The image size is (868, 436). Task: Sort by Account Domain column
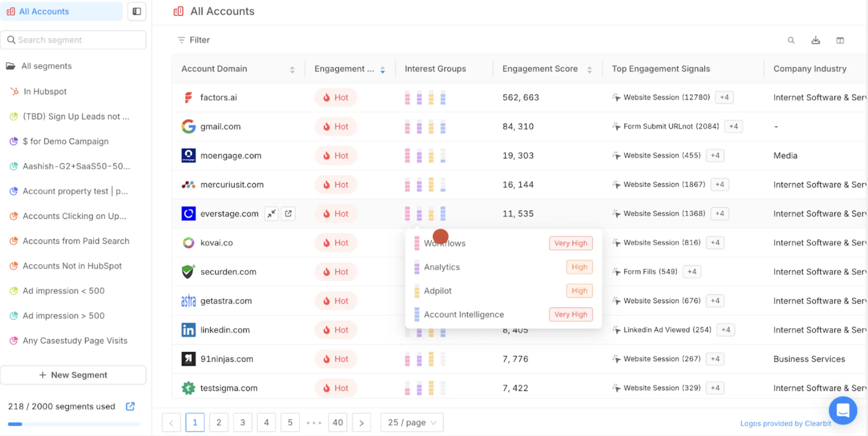[x=292, y=69]
